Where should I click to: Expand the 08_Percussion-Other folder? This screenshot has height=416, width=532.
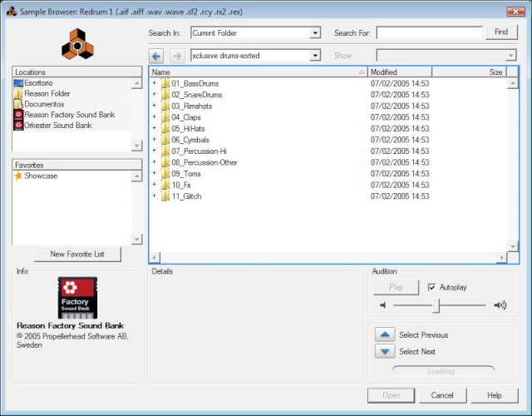[x=154, y=161]
